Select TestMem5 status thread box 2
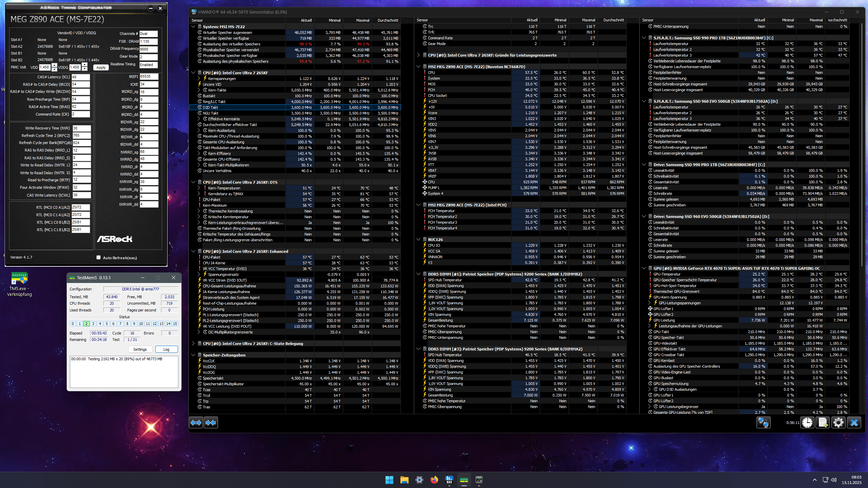868x488 pixels. click(x=86, y=324)
